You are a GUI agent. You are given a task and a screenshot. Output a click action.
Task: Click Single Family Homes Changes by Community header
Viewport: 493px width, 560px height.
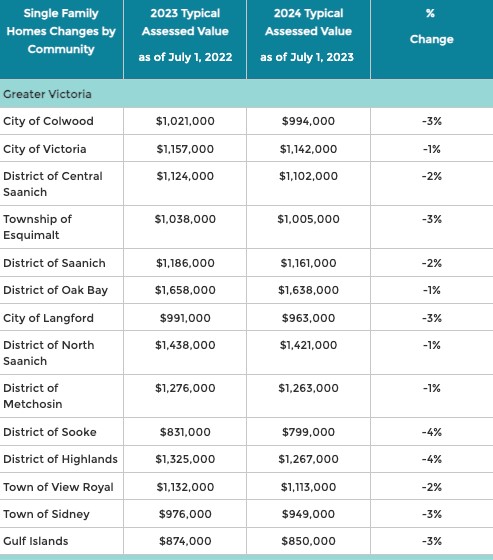(61, 31)
